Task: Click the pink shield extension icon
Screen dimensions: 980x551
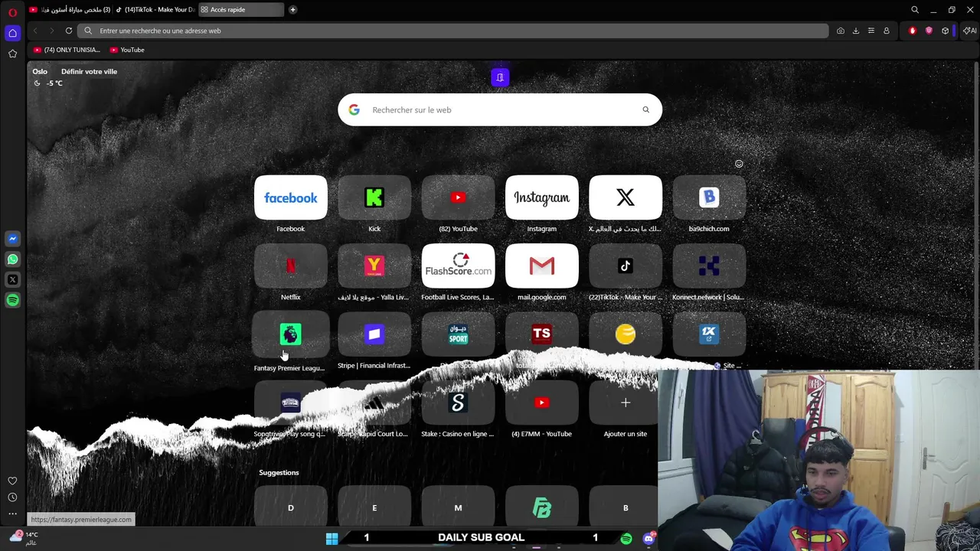Action: click(x=929, y=31)
